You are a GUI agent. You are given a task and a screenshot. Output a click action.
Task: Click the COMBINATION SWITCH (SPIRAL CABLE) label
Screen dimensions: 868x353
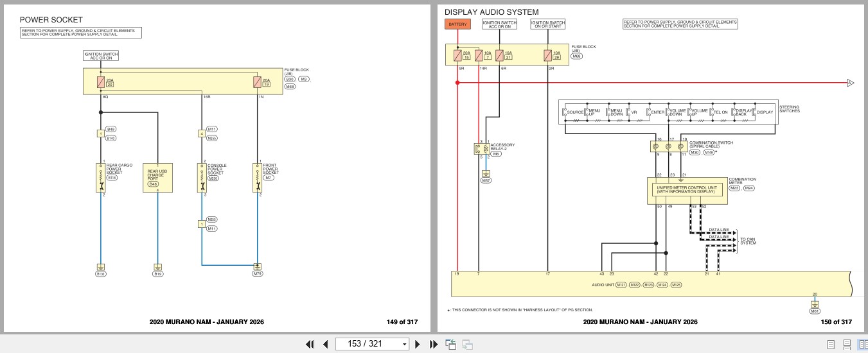(711, 144)
